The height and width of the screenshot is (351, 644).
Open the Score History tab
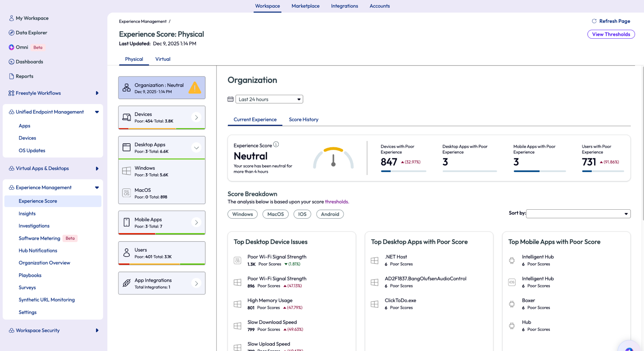point(304,120)
